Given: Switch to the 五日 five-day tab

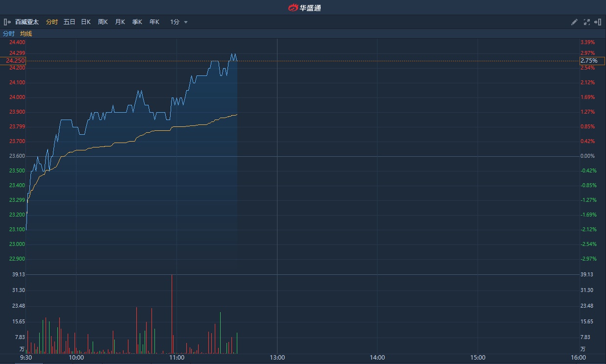Looking at the screenshot, I should point(69,22).
